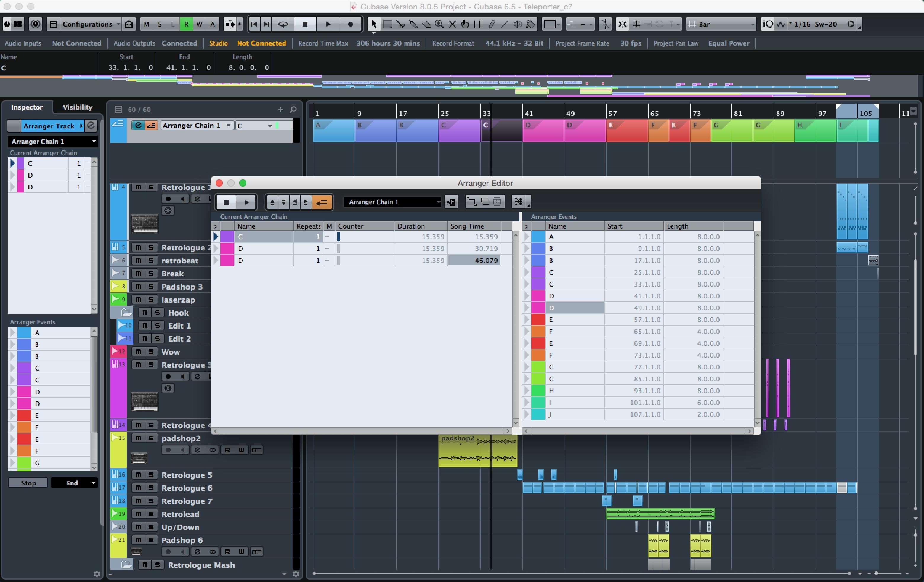This screenshot has height=582, width=924.
Task: Duplicate the current arranger chain
Action: pyautogui.click(x=485, y=202)
